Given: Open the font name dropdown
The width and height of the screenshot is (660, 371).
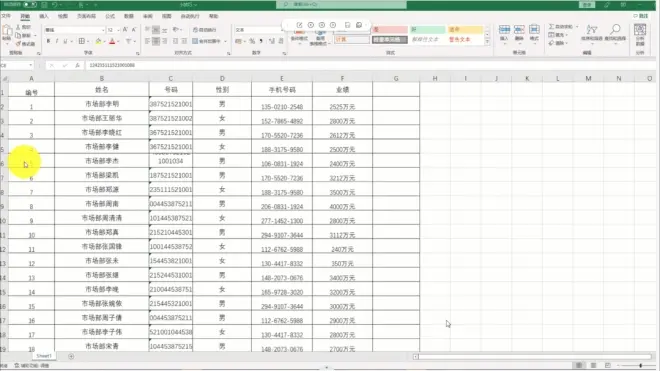Looking at the screenshot, I should point(74,30).
